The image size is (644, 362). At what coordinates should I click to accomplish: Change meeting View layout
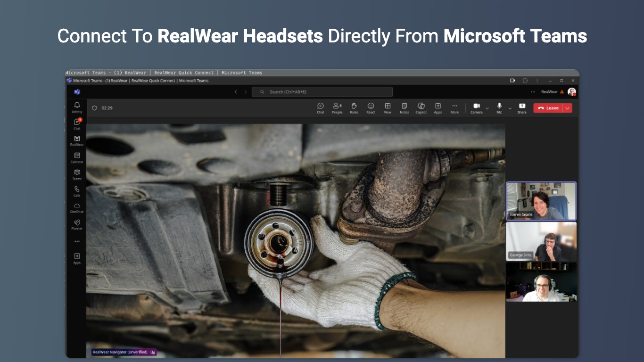pos(388,108)
